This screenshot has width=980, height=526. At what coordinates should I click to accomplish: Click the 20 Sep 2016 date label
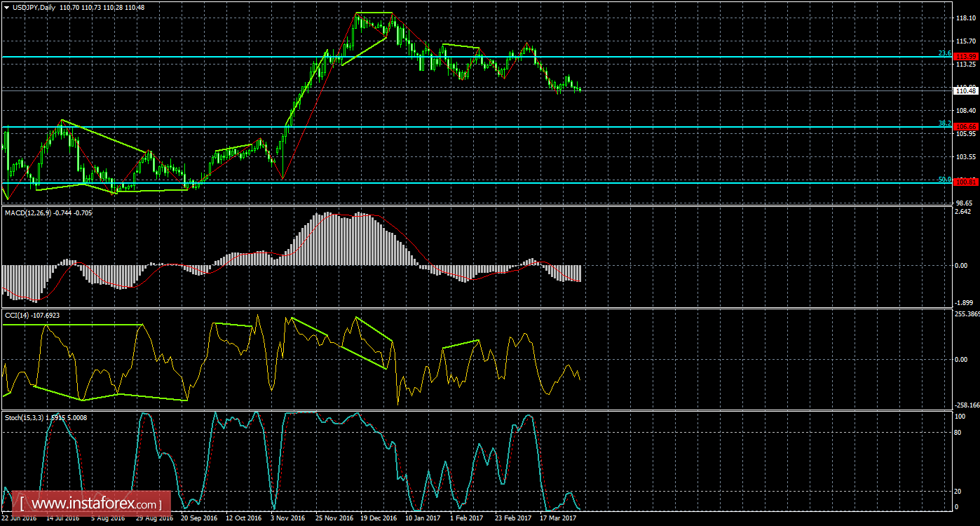199,519
